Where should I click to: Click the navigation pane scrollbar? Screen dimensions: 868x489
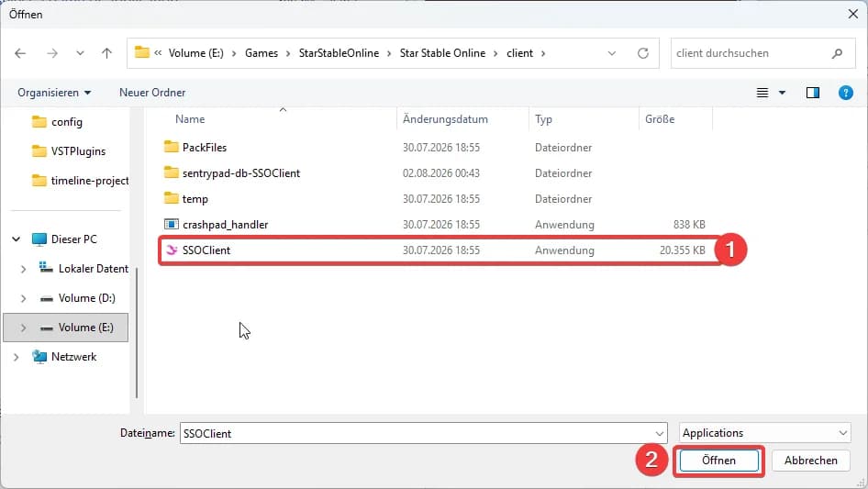[136, 332]
